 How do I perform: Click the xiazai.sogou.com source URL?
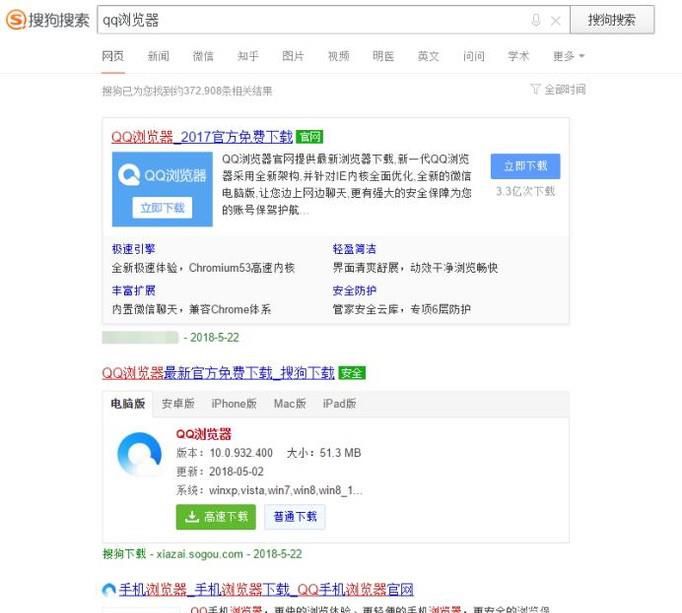200,554
